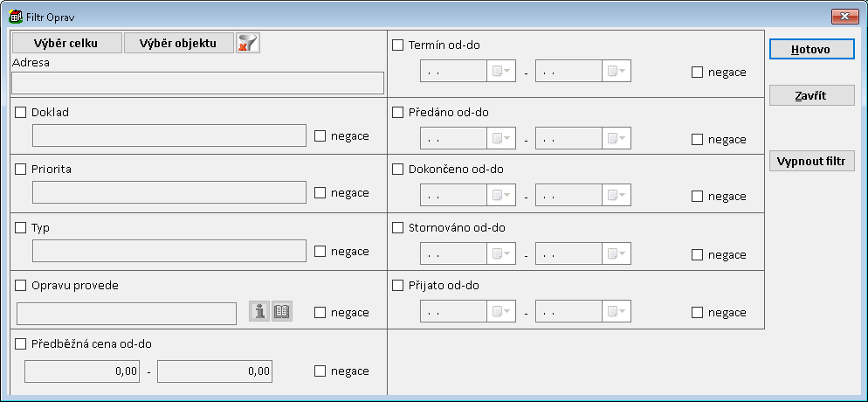The image size is (868, 402).
Task: Click the info icon beside Opravu provede
Action: [x=260, y=311]
